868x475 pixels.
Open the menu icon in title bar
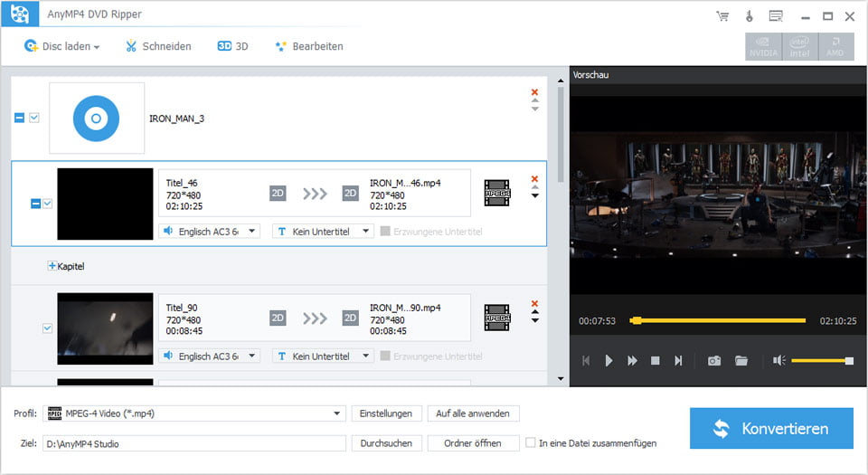coord(776,16)
